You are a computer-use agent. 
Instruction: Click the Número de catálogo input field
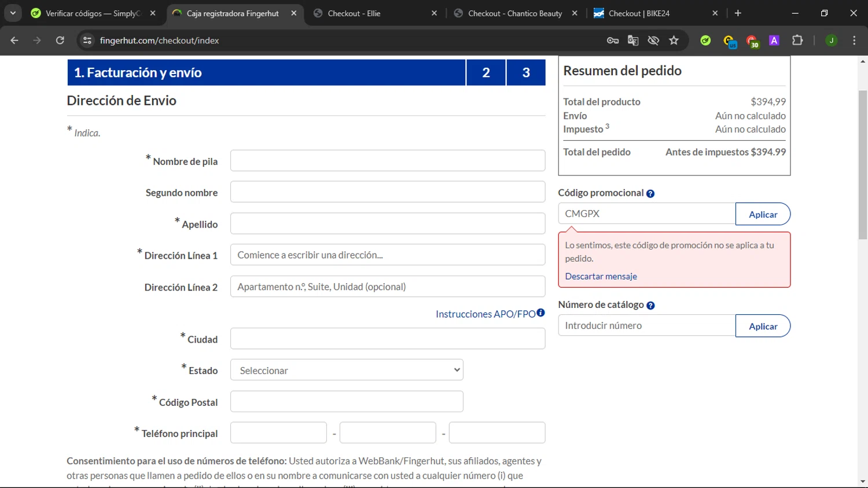[x=647, y=325]
